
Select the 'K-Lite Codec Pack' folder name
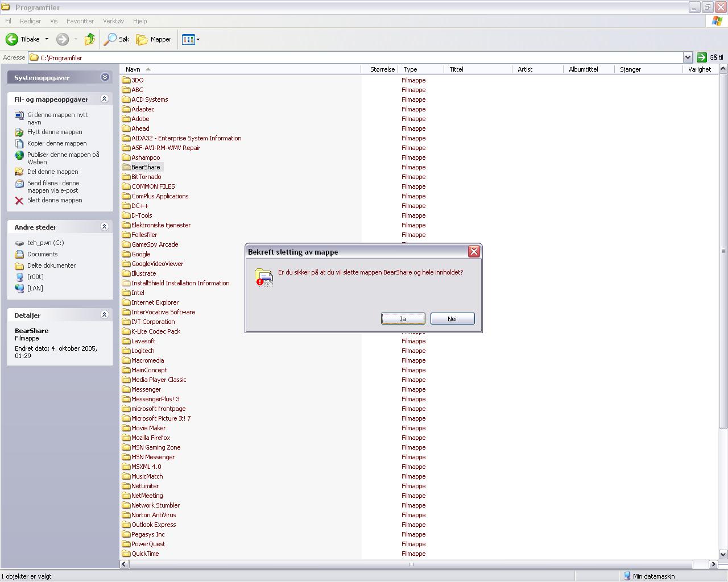coord(155,331)
